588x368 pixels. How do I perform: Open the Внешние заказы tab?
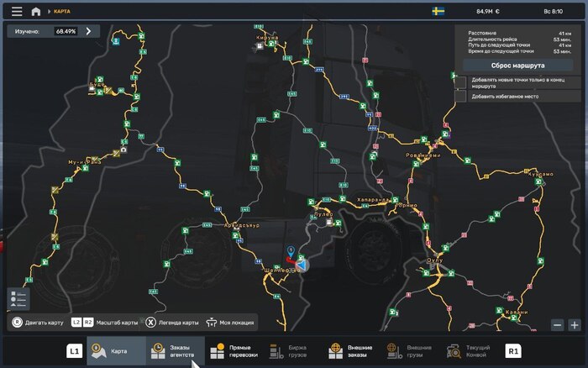pyautogui.click(x=350, y=350)
